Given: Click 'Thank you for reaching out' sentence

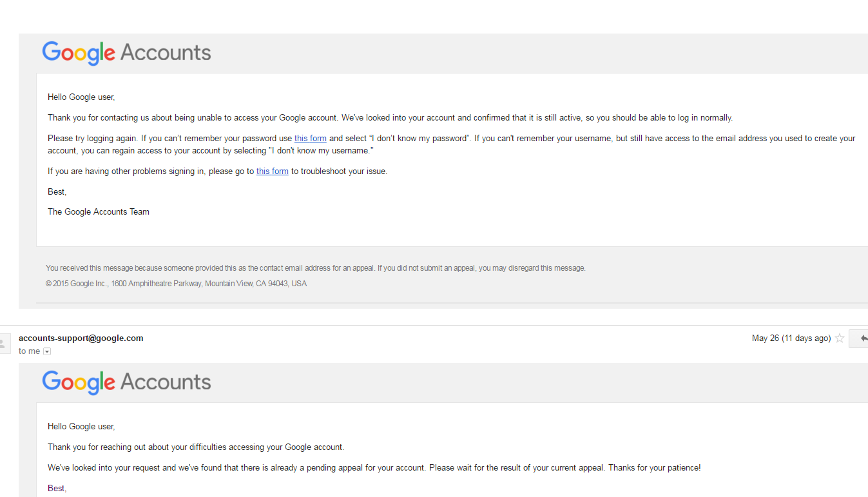Looking at the screenshot, I should point(196,447).
